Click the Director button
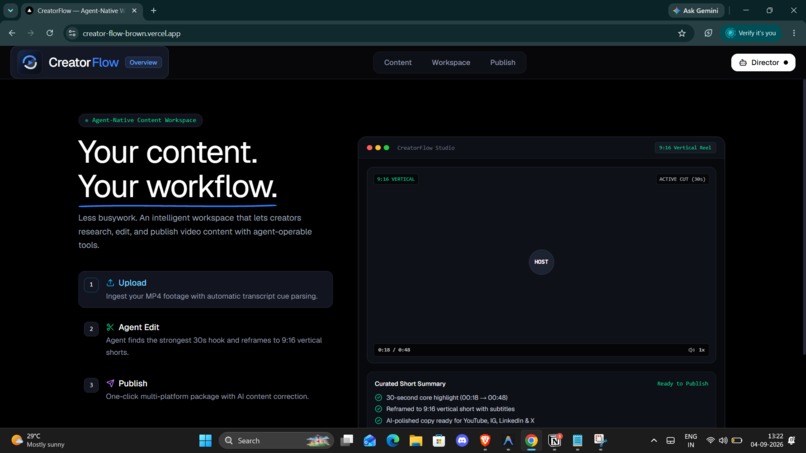The image size is (806, 453). tap(763, 62)
